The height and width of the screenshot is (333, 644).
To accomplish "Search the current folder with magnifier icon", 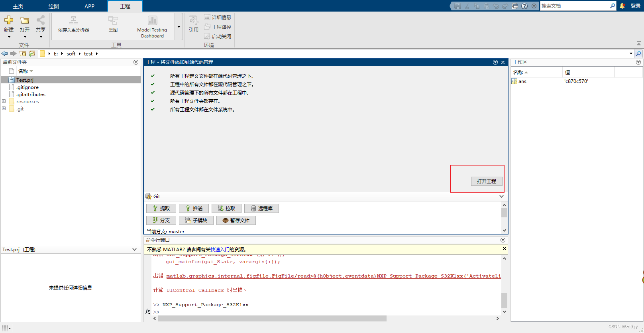I will click(638, 53).
